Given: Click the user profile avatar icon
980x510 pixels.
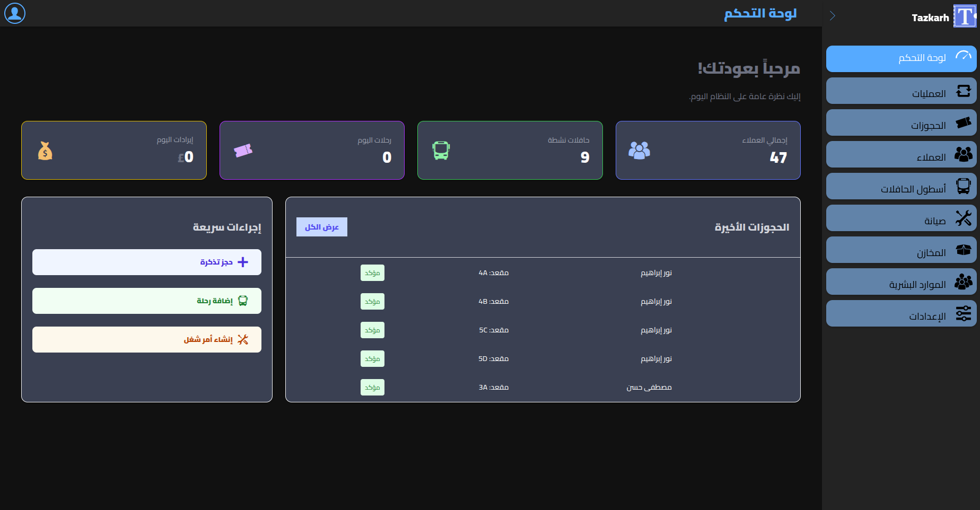Looking at the screenshot, I should click(x=15, y=13).
